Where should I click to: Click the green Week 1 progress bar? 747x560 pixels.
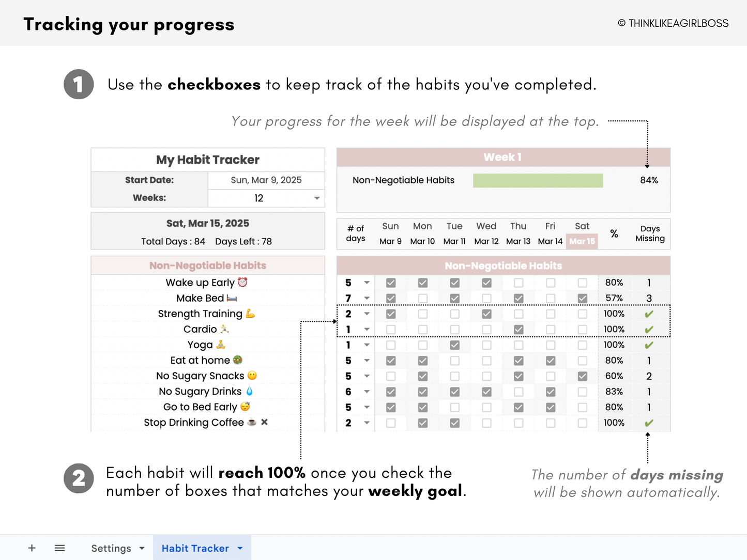point(538,180)
